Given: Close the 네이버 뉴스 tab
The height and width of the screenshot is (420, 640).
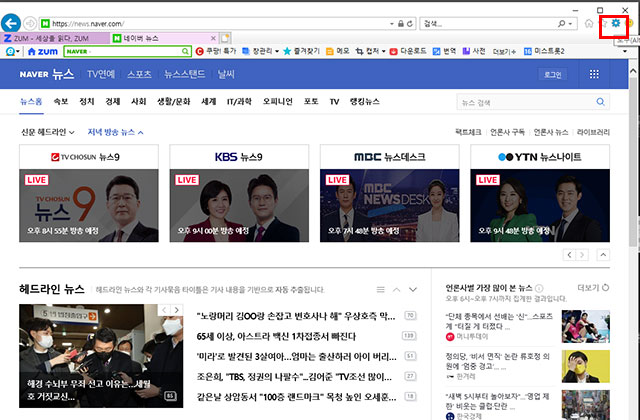Looking at the screenshot, I should click(213, 38).
